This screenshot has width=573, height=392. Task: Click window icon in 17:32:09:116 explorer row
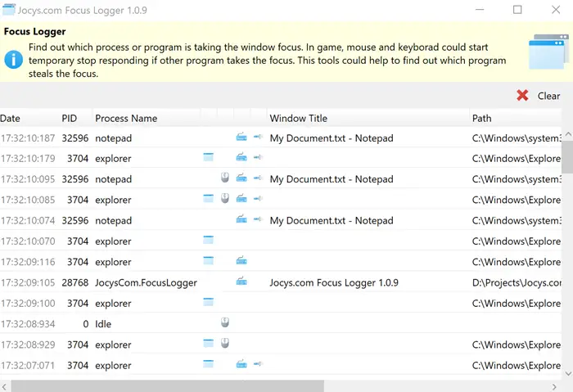208,260
